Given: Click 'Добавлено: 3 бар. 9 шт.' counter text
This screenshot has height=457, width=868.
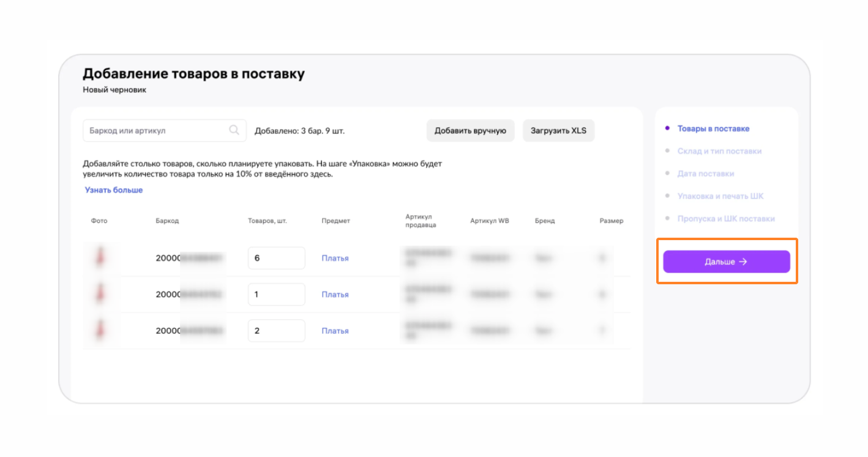Looking at the screenshot, I should click(300, 130).
